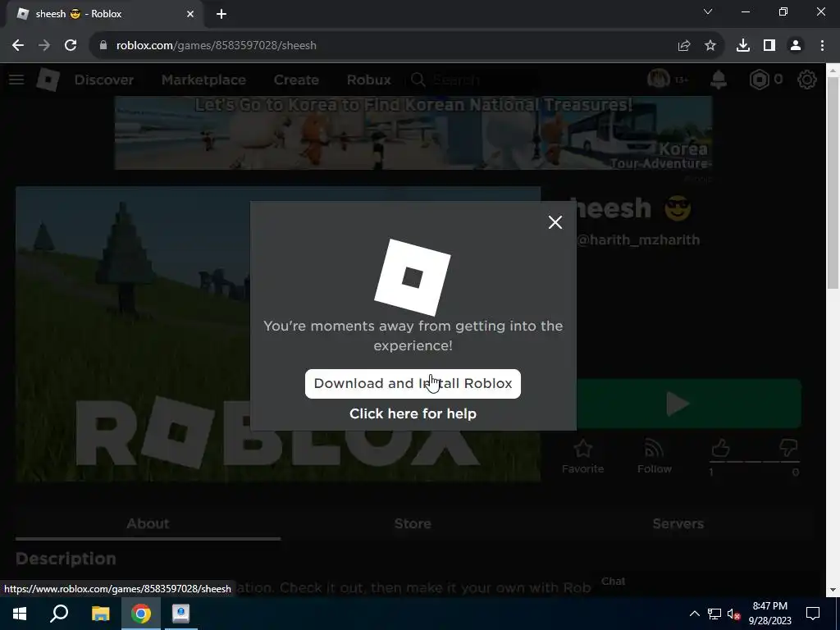Screen dimensions: 840x630
Task: Close the Roblox download dialog
Action: [x=555, y=222]
